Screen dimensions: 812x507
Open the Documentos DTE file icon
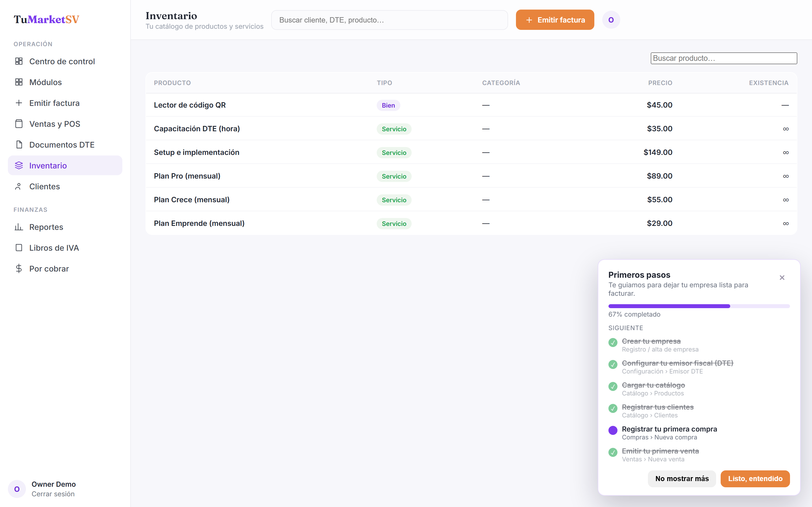(x=19, y=144)
